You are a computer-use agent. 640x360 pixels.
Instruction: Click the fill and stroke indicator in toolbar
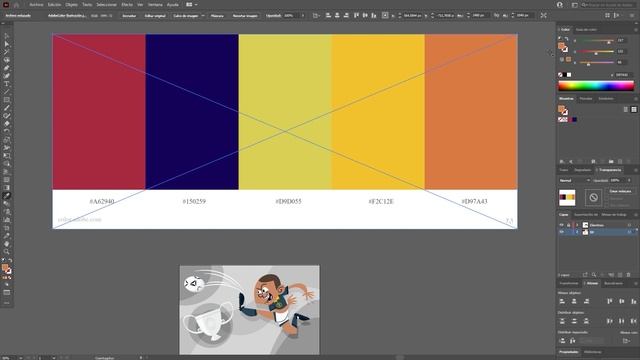[x=6, y=269]
